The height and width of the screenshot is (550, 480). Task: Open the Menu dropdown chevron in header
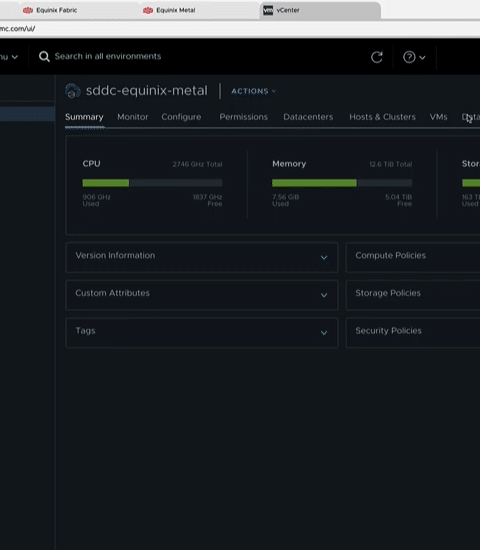coord(15,57)
